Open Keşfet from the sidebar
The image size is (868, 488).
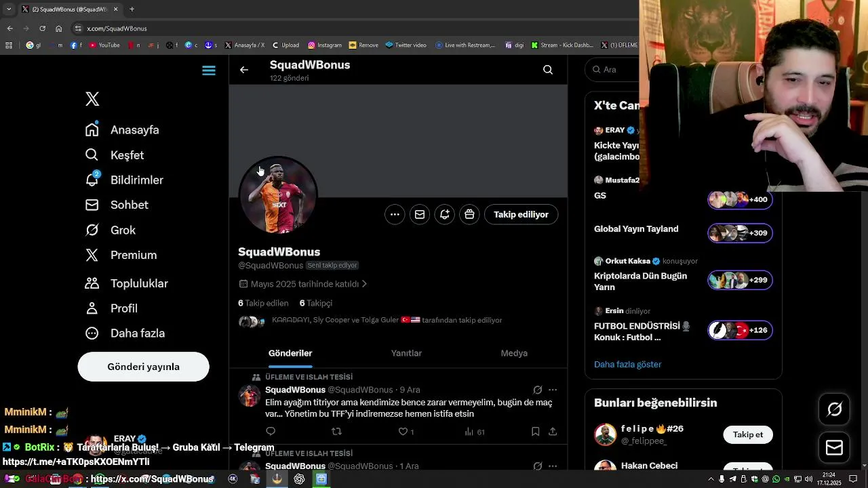point(115,155)
